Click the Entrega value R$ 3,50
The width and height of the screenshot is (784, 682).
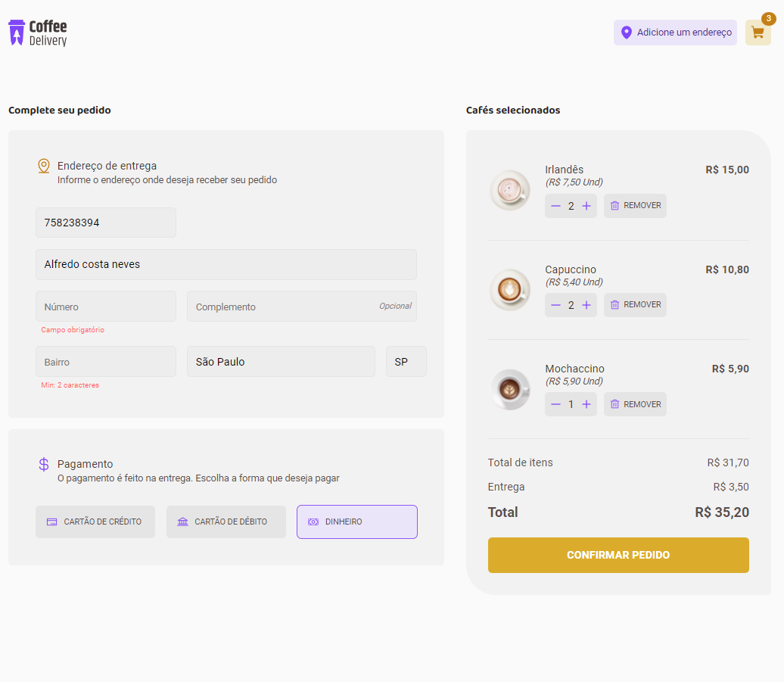coord(731,487)
